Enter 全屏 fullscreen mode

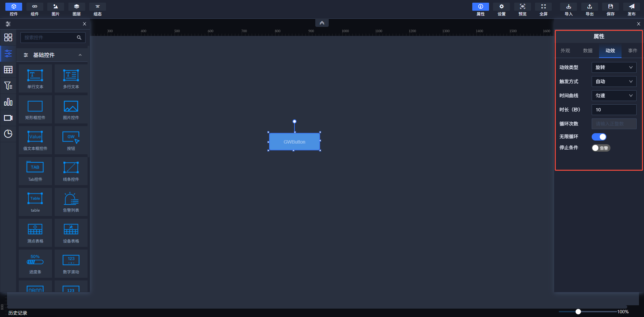click(x=543, y=9)
